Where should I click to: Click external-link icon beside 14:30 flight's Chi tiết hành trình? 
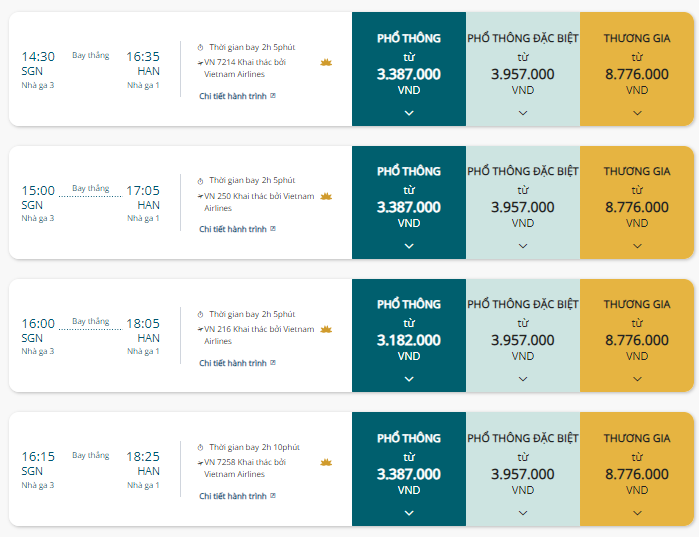(273, 95)
